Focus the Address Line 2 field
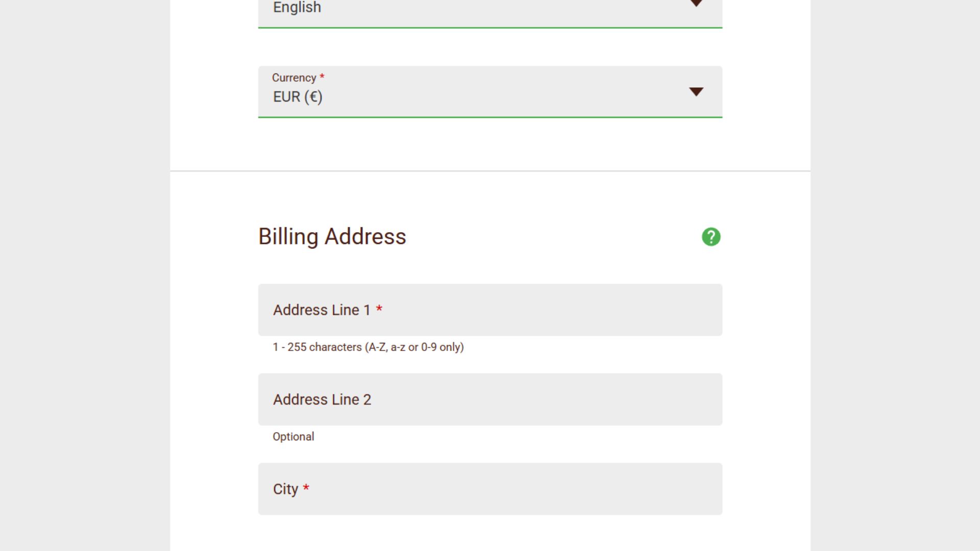The height and width of the screenshot is (551, 980). coord(490,399)
